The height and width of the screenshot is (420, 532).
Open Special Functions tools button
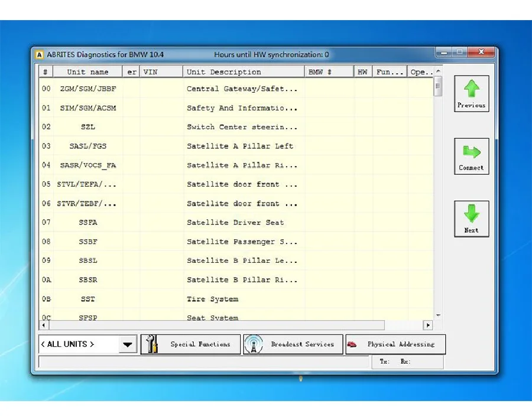pos(190,344)
